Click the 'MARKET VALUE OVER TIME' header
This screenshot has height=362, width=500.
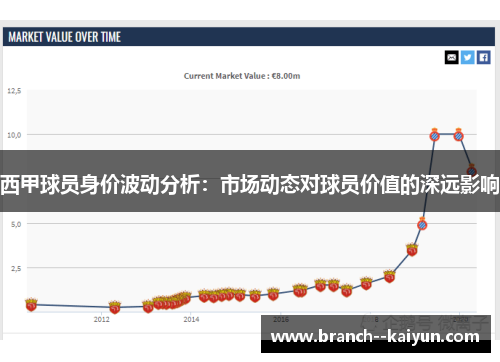(x=64, y=37)
